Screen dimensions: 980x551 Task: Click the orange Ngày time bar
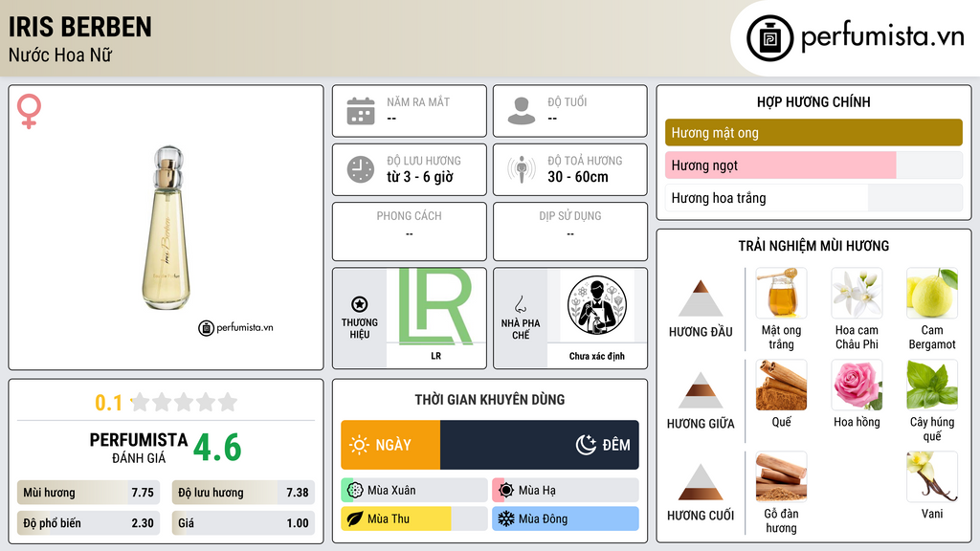(390, 445)
